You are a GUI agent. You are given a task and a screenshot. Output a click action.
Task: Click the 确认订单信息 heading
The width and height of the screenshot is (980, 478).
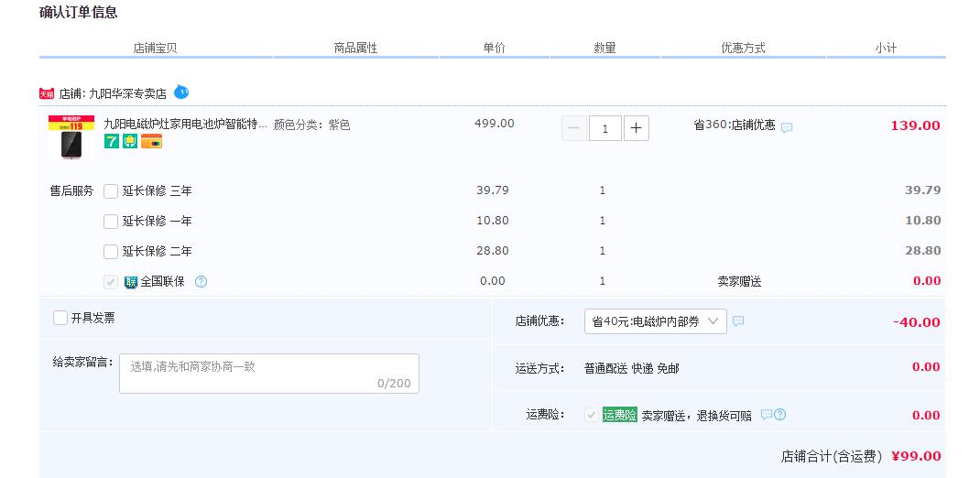point(78,12)
